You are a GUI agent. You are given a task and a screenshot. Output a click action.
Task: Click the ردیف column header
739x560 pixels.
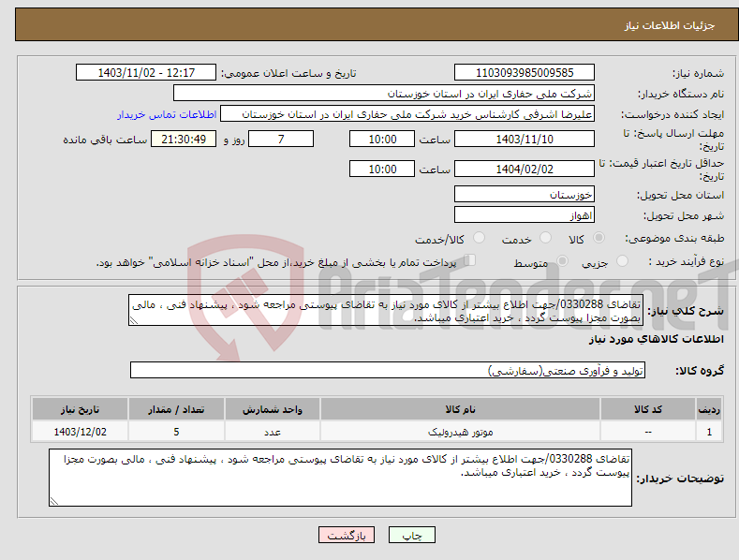pos(709,409)
